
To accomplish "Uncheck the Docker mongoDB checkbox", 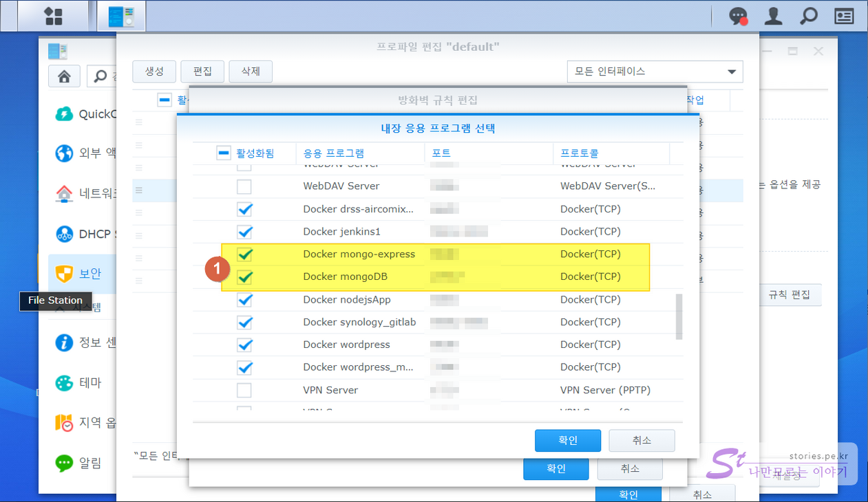I will (x=244, y=277).
